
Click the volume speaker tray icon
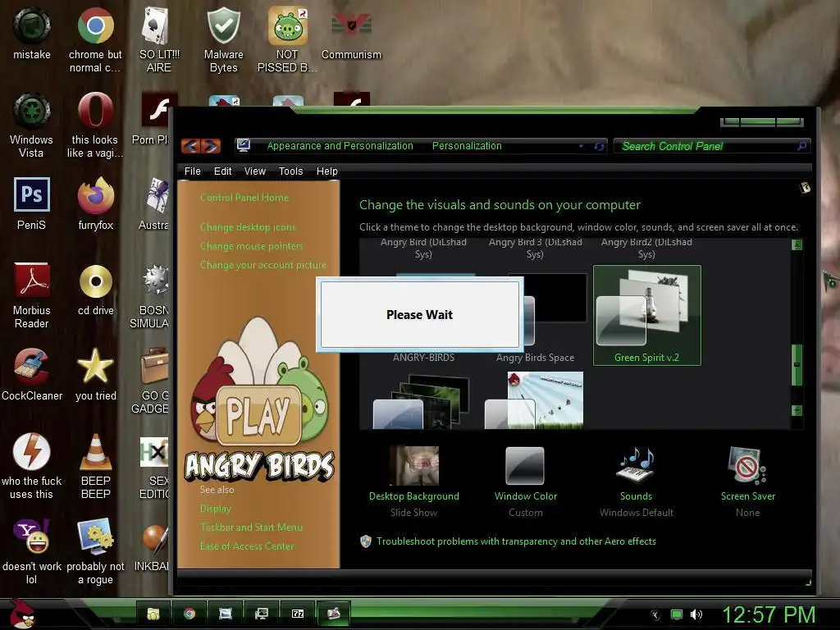(696, 614)
